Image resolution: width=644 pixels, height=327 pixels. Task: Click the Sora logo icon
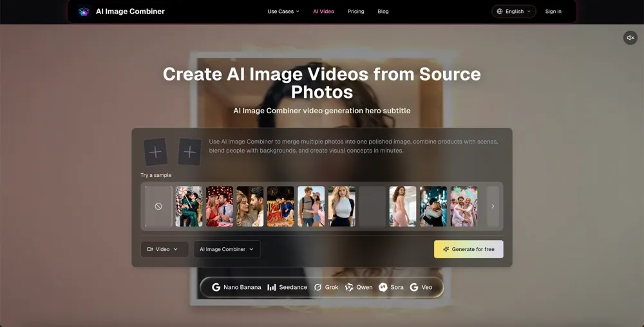[x=383, y=287]
